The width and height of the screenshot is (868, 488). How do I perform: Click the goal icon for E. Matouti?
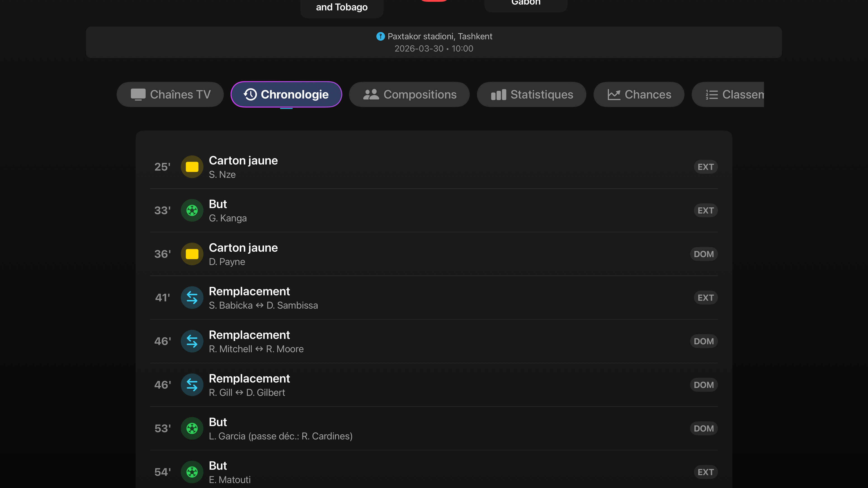click(x=192, y=472)
